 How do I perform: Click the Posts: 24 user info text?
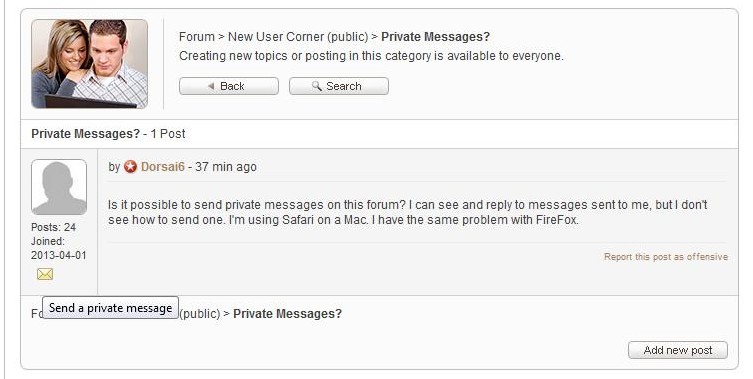point(53,227)
